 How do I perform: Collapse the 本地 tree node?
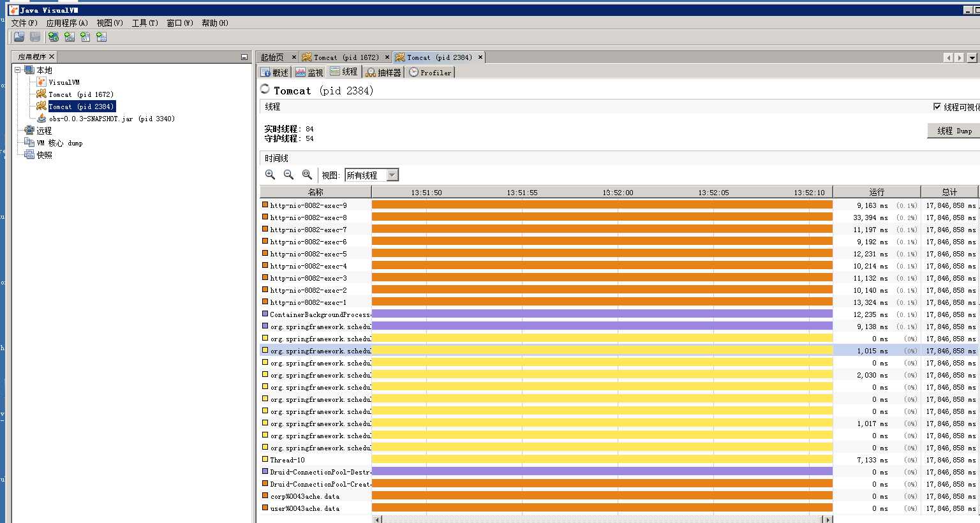click(18, 70)
